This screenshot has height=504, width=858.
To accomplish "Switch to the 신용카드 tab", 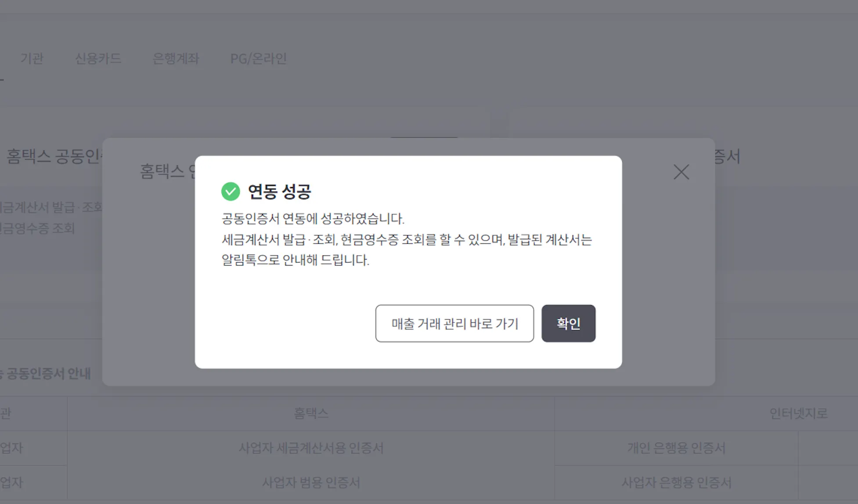I will pyautogui.click(x=98, y=58).
